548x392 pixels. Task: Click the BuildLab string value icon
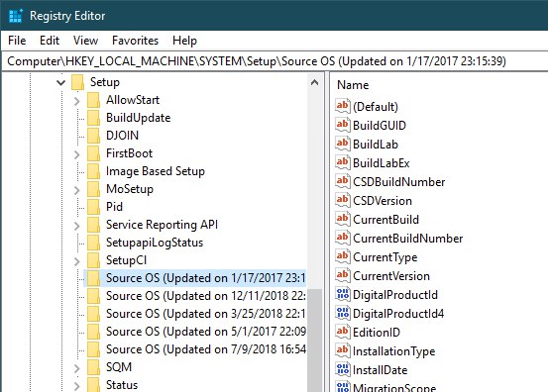point(343,144)
